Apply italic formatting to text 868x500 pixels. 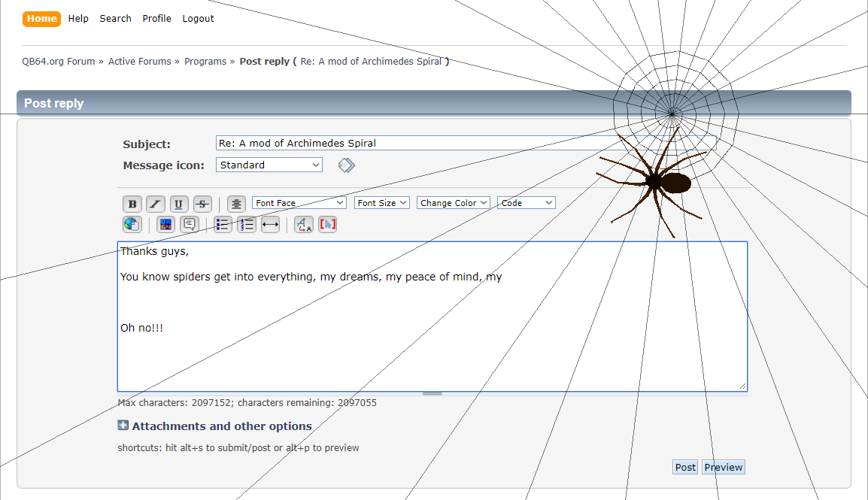(156, 204)
